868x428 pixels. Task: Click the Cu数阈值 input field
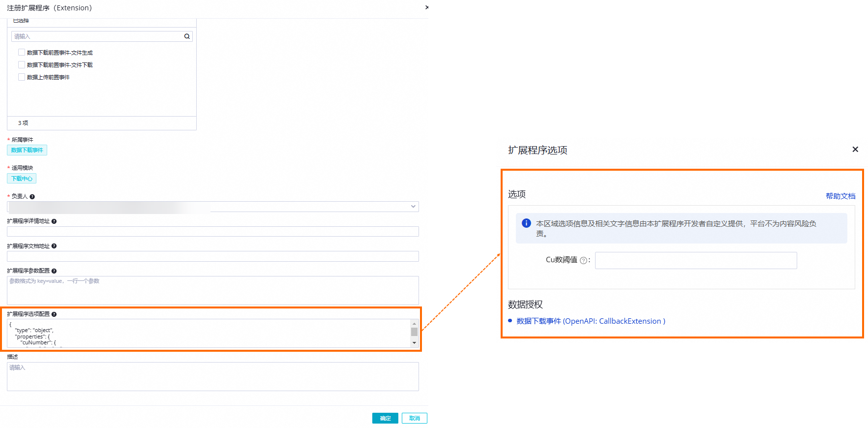(696, 260)
